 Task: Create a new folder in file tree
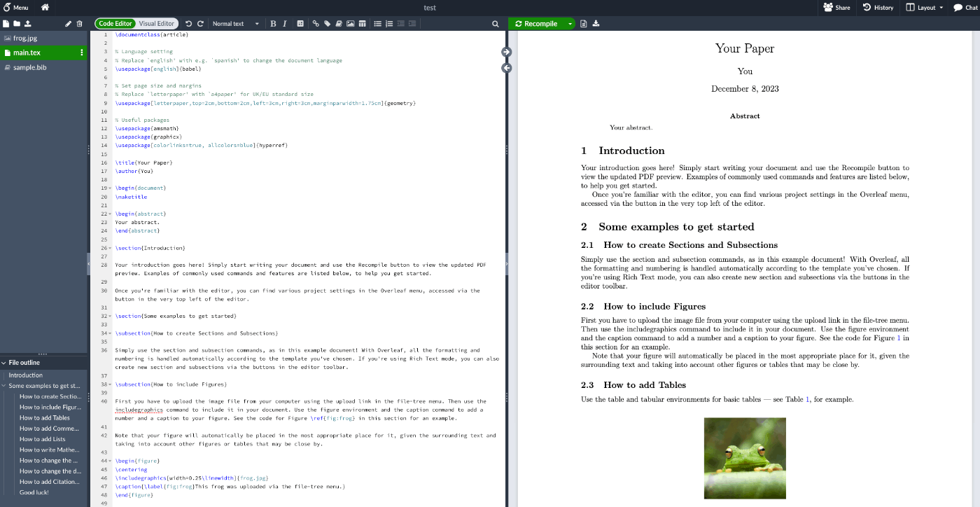17,24
